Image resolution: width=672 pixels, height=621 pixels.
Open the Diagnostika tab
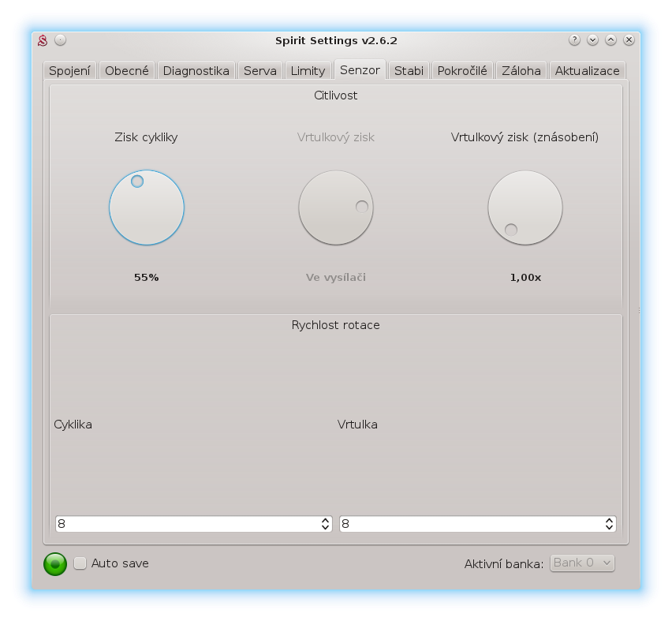[196, 70]
